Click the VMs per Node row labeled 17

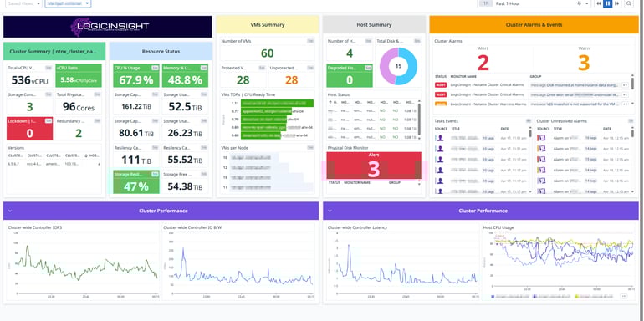click(271, 187)
